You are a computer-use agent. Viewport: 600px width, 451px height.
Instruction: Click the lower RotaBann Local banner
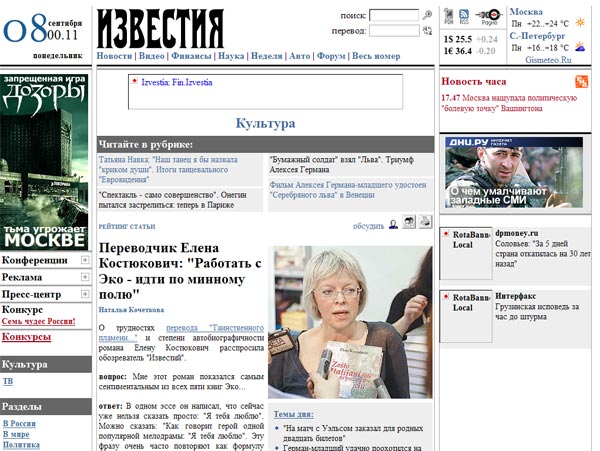point(466,317)
